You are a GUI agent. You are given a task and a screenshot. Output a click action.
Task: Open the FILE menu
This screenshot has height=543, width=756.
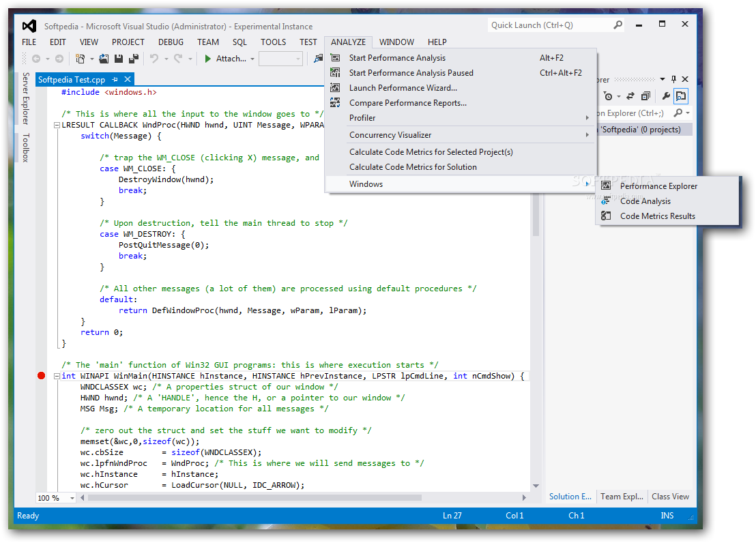[x=29, y=42]
